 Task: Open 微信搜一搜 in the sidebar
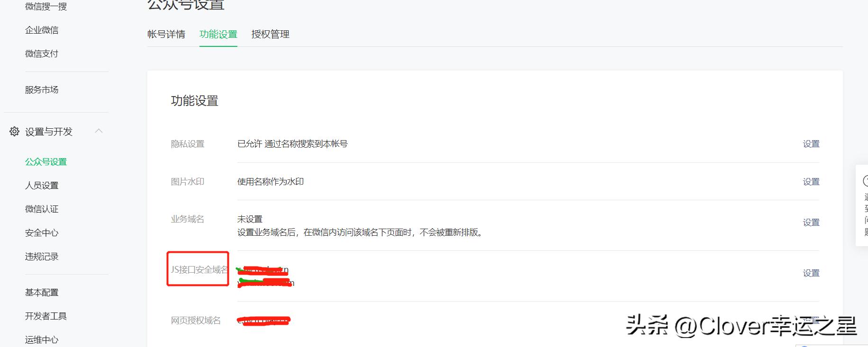point(46,6)
